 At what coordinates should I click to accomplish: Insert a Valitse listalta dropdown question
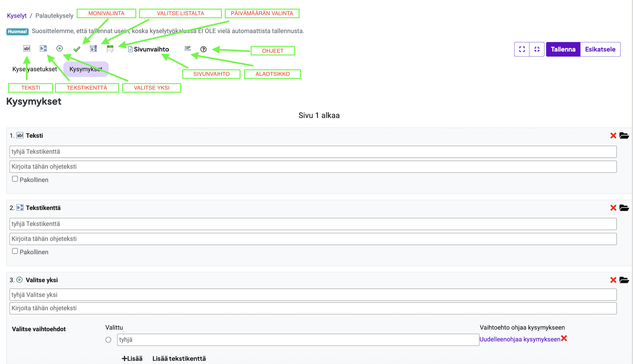[x=93, y=49]
